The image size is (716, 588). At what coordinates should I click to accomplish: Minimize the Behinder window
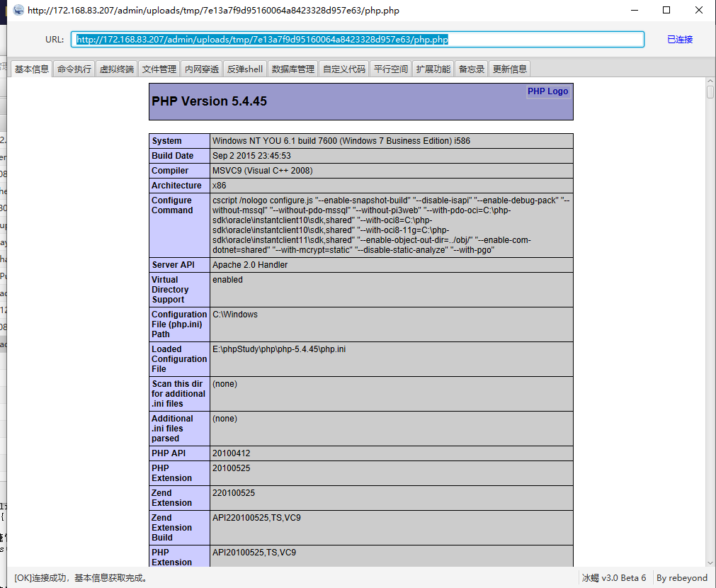click(x=635, y=10)
